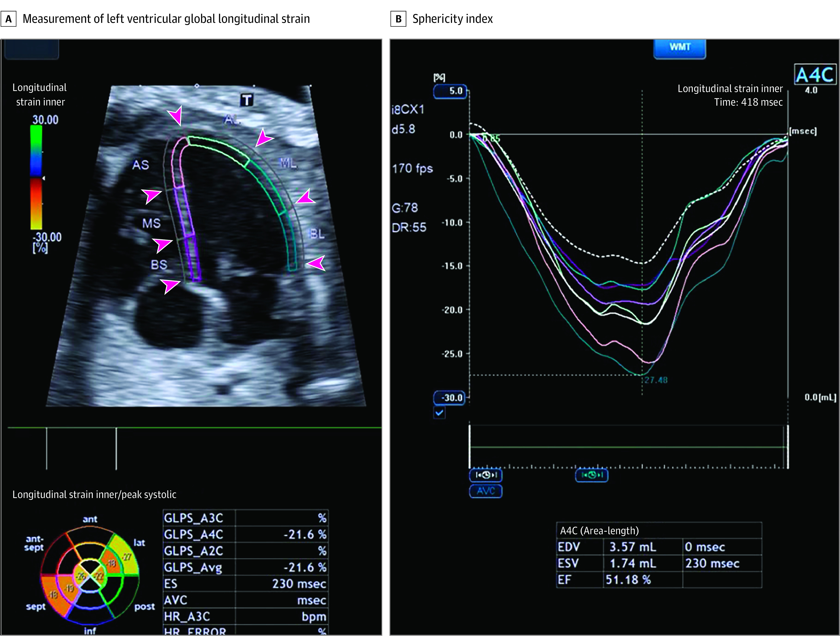Image resolution: width=840 pixels, height=636 pixels.
Task: Click the 'post' bull's-eye label
Action: (x=145, y=606)
